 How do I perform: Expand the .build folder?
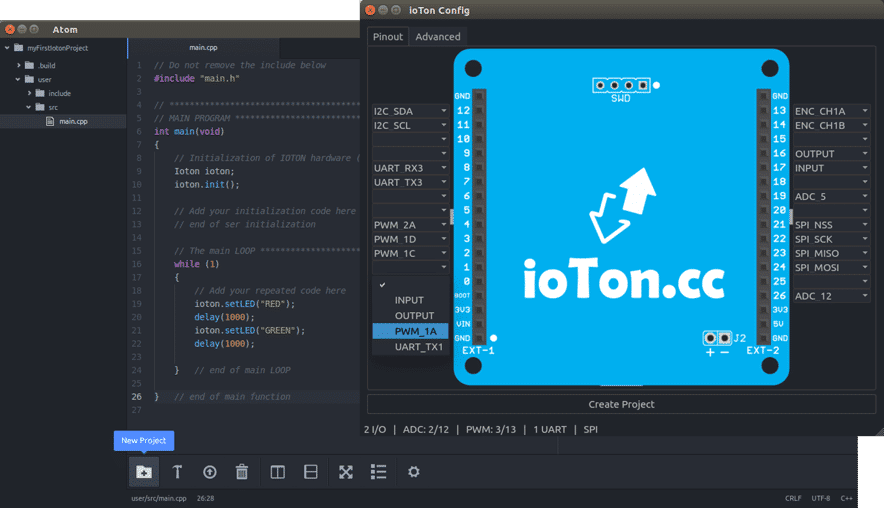(19, 65)
